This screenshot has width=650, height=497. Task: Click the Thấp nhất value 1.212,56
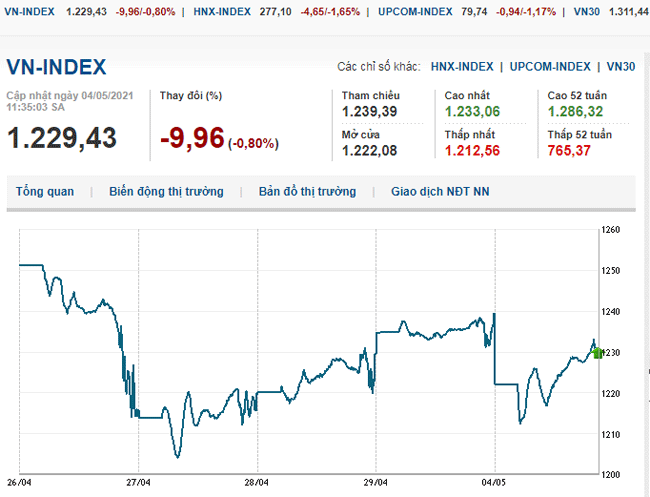click(x=473, y=150)
